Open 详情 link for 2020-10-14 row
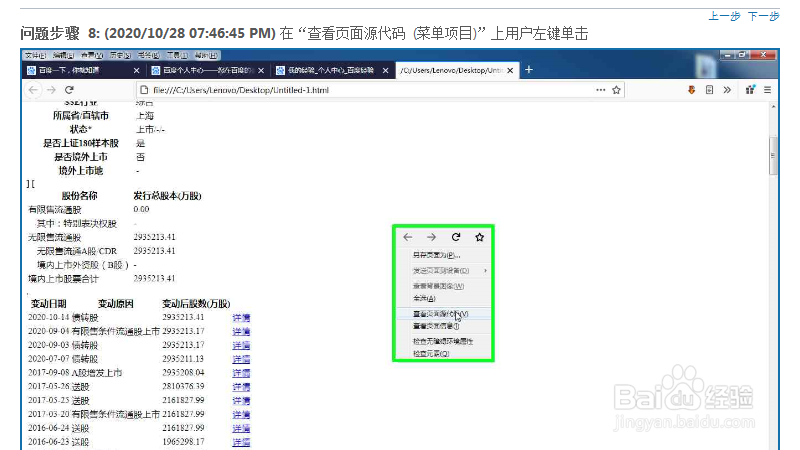This screenshot has width=800, height=450. click(x=241, y=317)
